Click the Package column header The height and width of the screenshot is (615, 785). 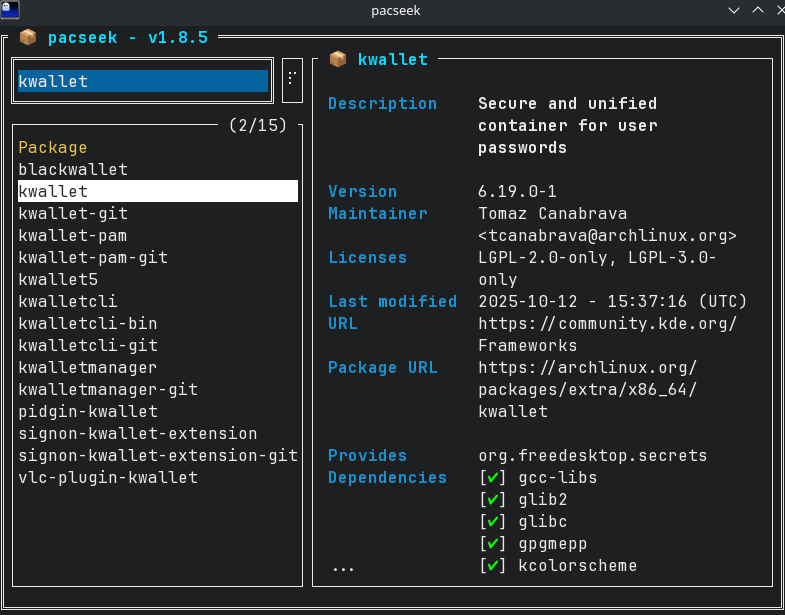click(53, 148)
